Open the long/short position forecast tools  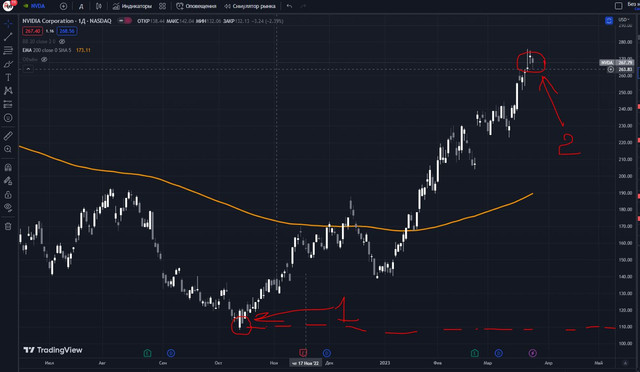pos(8,105)
